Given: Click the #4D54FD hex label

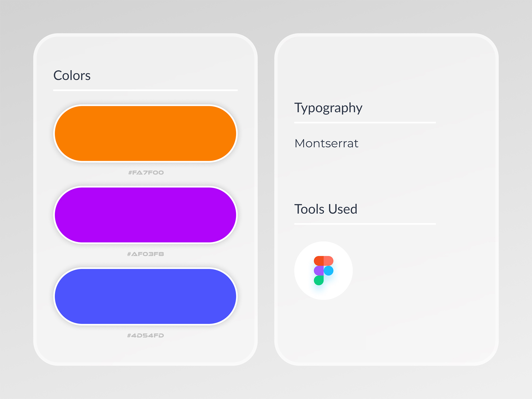Looking at the screenshot, I should (146, 335).
